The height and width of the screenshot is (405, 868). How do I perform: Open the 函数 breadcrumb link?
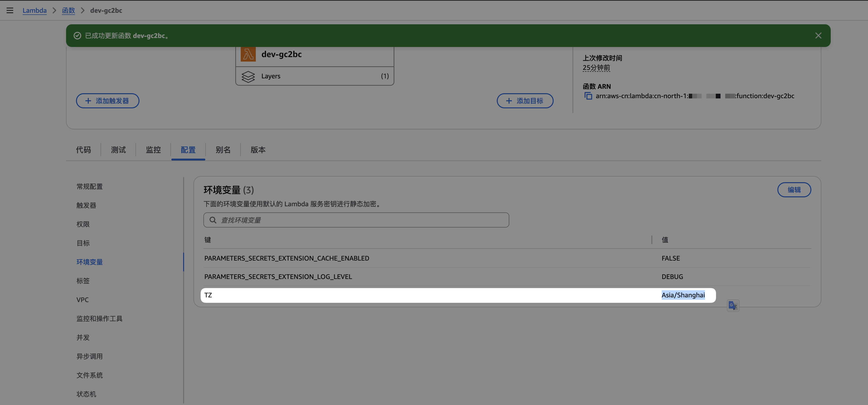(x=68, y=10)
